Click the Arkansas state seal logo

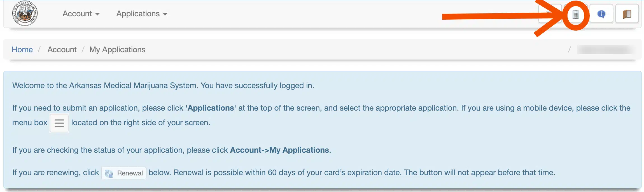[x=25, y=13]
